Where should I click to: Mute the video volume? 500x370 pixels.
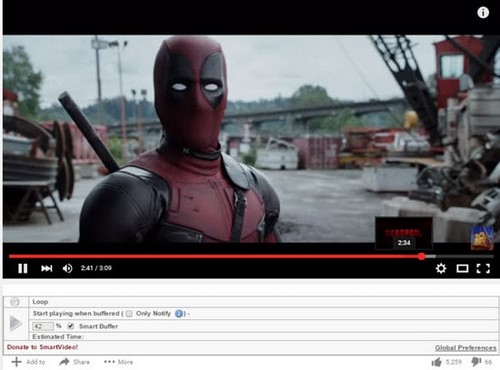click(67, 268)
